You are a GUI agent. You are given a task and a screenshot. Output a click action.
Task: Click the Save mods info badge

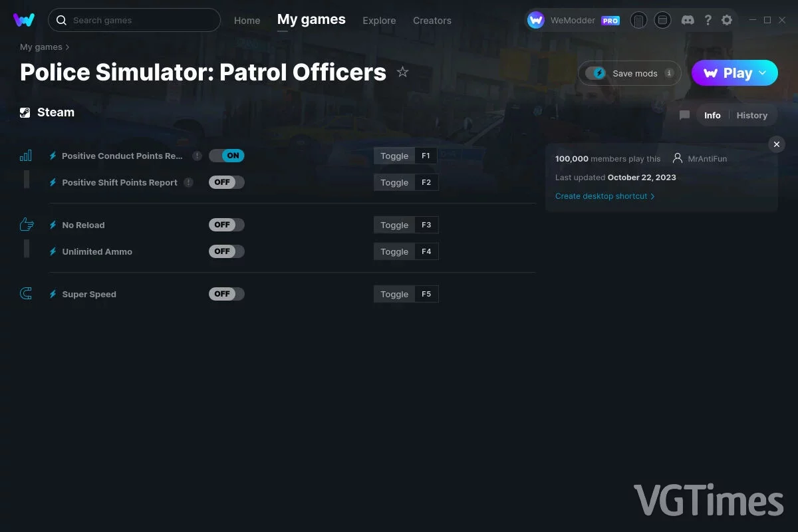[x=669, y=73]
